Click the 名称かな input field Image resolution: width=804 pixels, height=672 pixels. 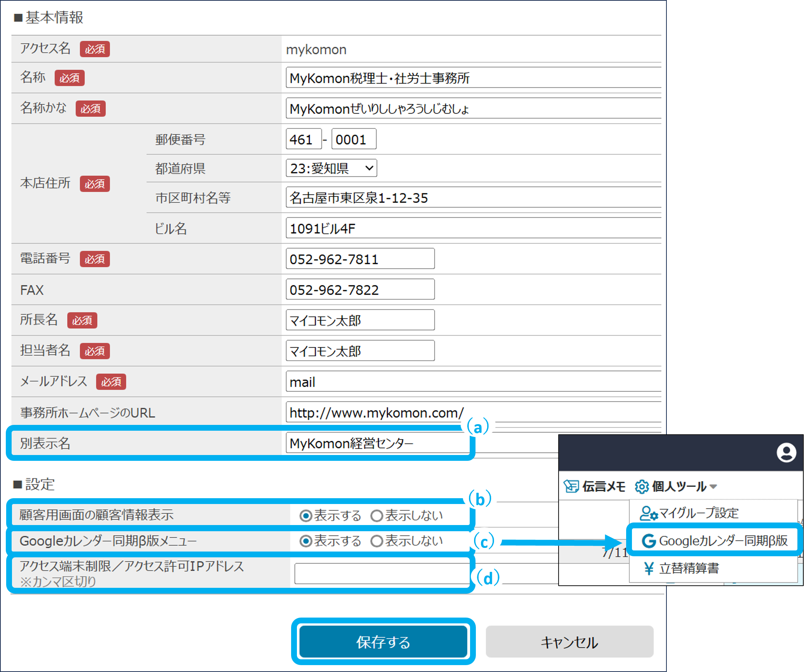tap(474, 108)
